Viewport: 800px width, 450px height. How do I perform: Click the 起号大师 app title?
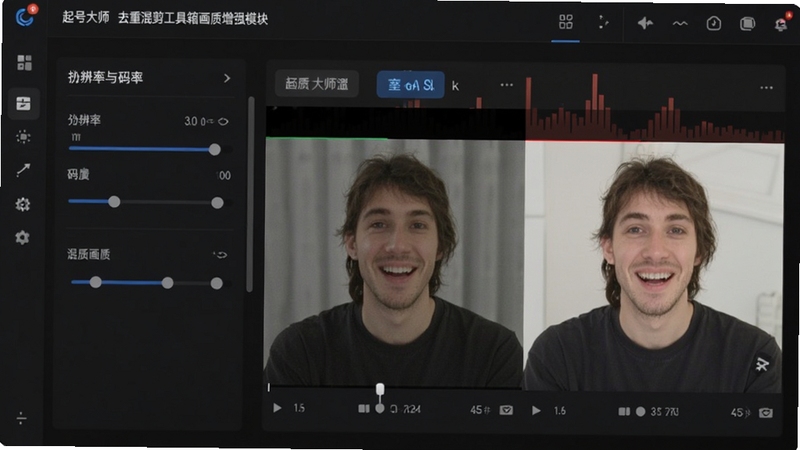pos(86,17)
